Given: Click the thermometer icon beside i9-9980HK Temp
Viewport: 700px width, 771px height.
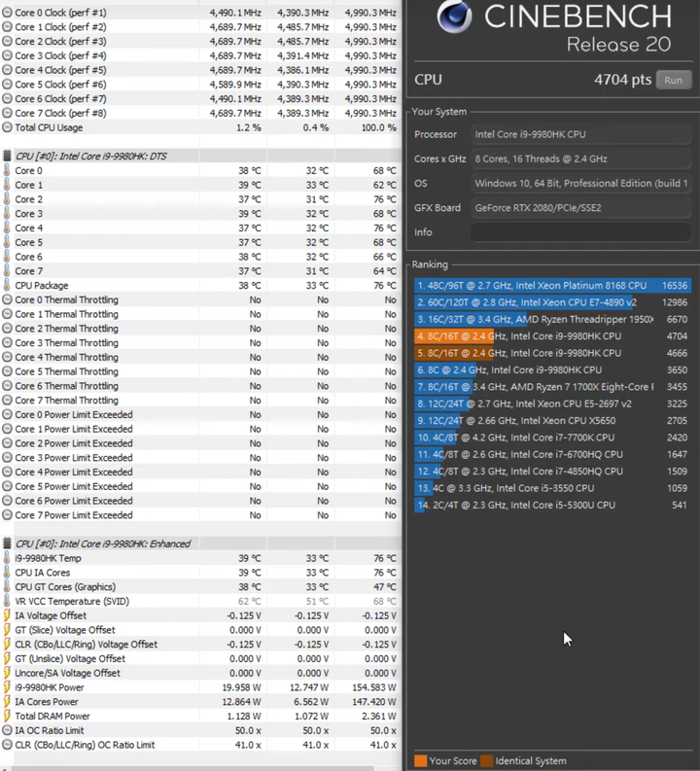Looking at the screenshot, I should pyautogui.click(x=7, y=558).
